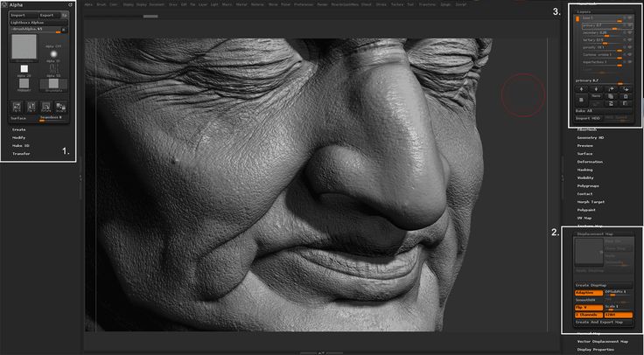This screenshot has width=644, height=355.
Task: Expand the Morph Target subpalette
Action: pos(589,202)
